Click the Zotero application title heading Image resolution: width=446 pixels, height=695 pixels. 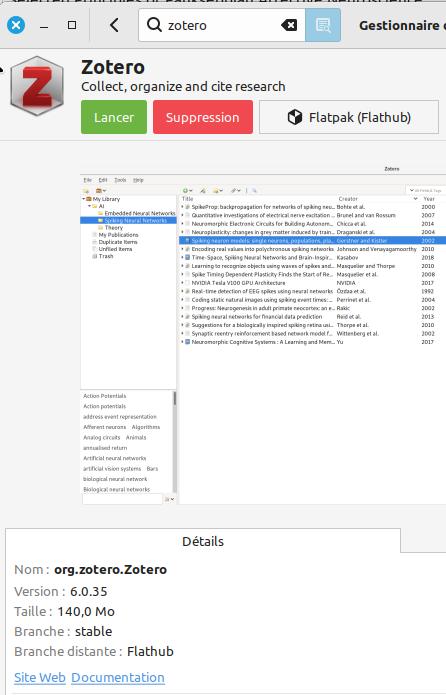[x=113, y=67]
